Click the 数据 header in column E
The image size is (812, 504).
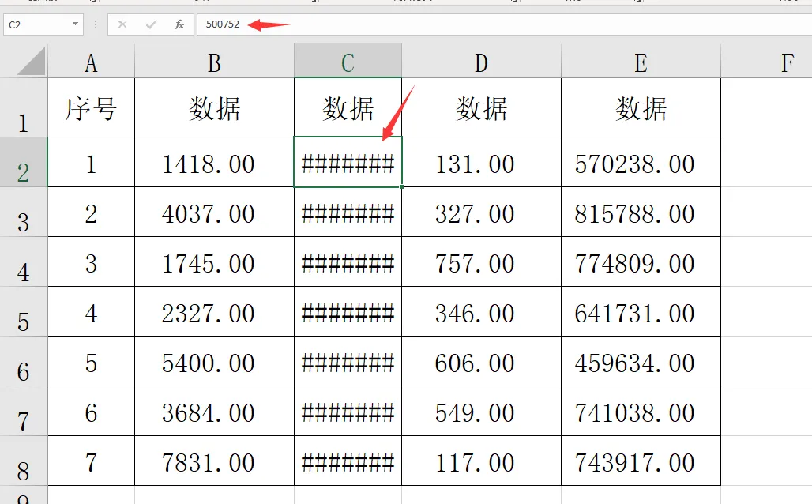pyautogui.click(x=641, y=107)
